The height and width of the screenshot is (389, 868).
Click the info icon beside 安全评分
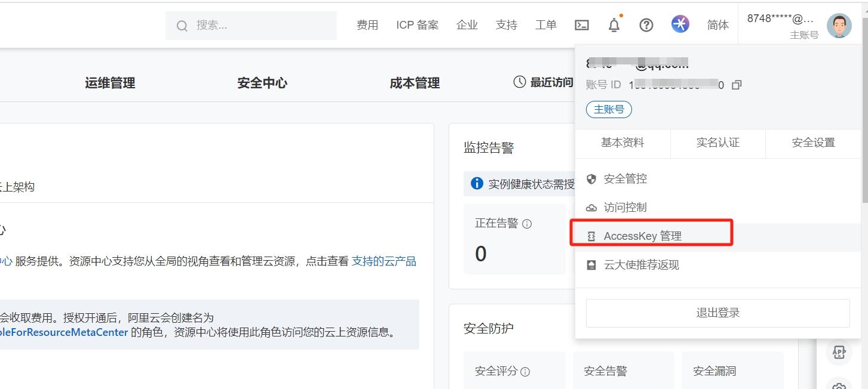pos(525,372)
